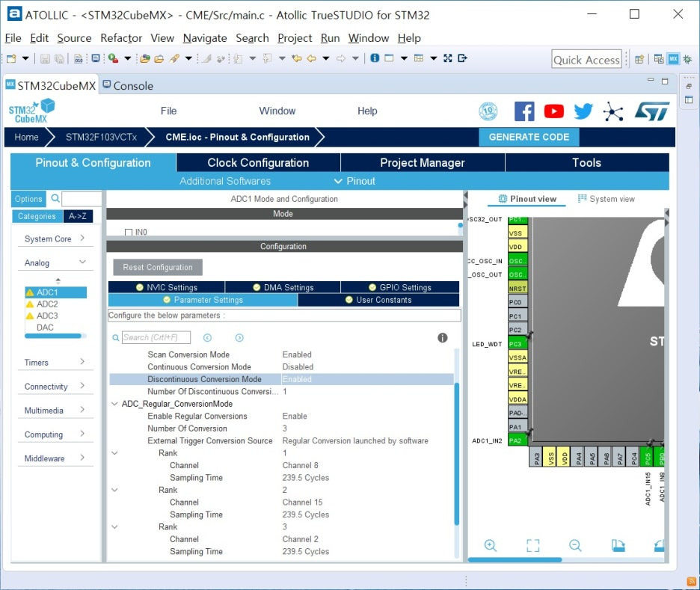Toggle the IN0 checkbox
Image resolution: width=700 pixels, height=590 pixels.
pyautogui.click(x=129, y=232)
